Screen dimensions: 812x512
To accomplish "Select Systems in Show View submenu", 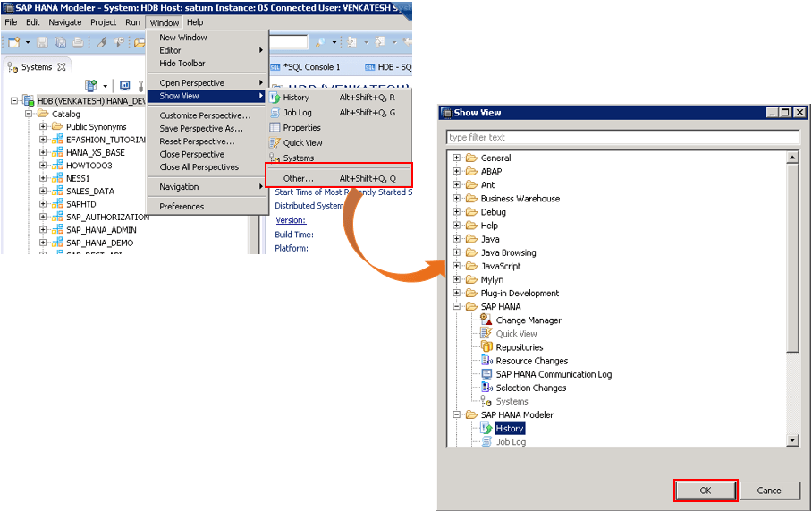I will [299, 158].
